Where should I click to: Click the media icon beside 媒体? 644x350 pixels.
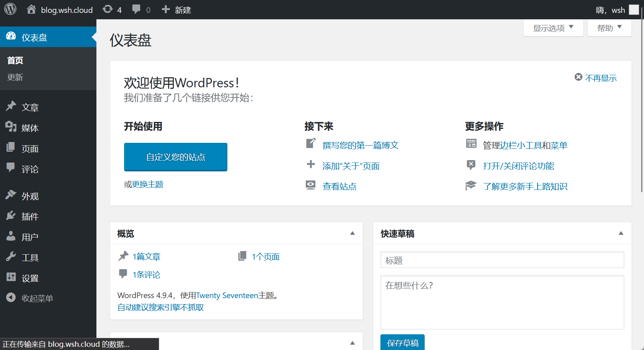click(x=11, y=127)
